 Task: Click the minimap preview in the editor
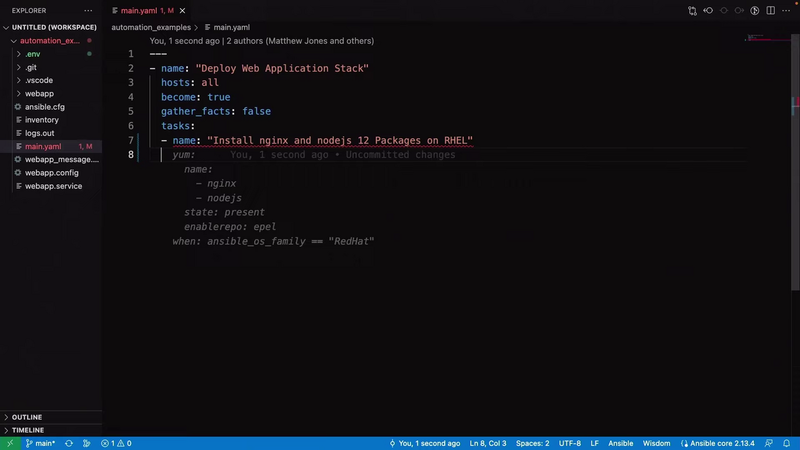click(x=767, y=39)
